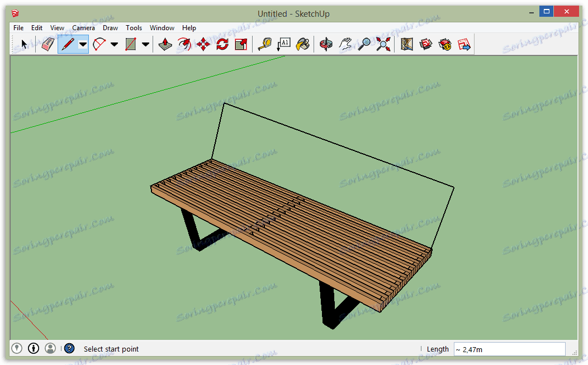Image resolution: width=588 pixels, height=365 pixels.
Task: Use the Tape Measure tool
Action: (265, 44)
